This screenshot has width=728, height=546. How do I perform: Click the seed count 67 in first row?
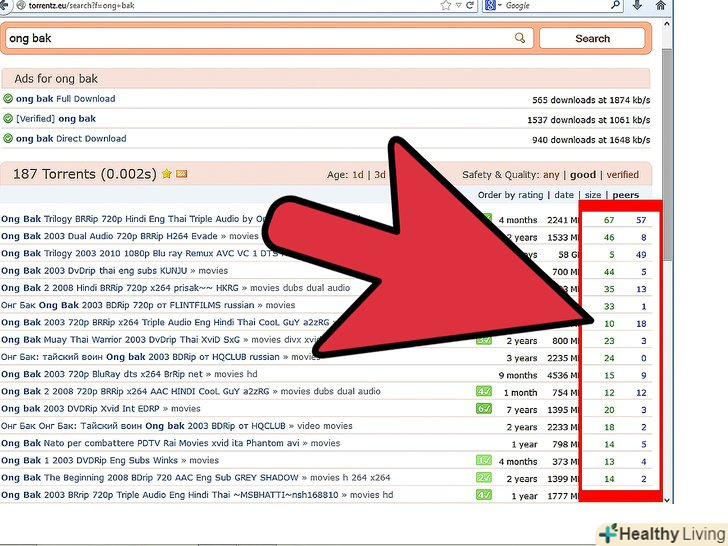pos(609,220)
